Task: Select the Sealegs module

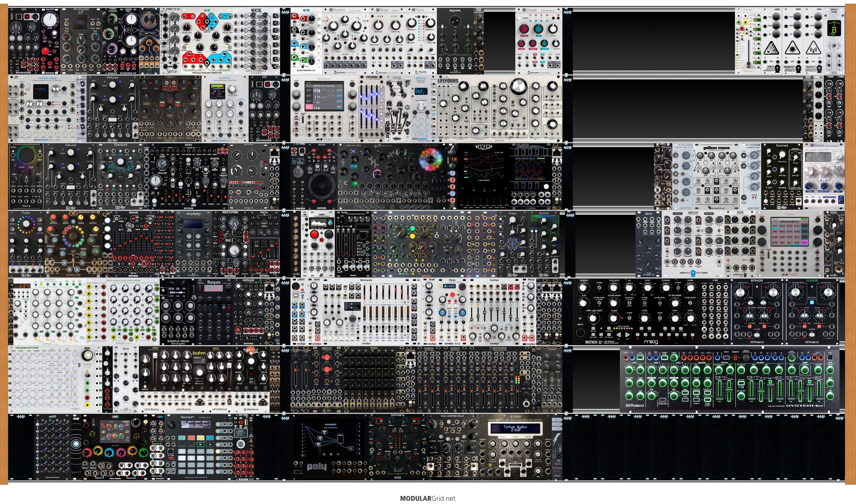Action: (494, 312)
